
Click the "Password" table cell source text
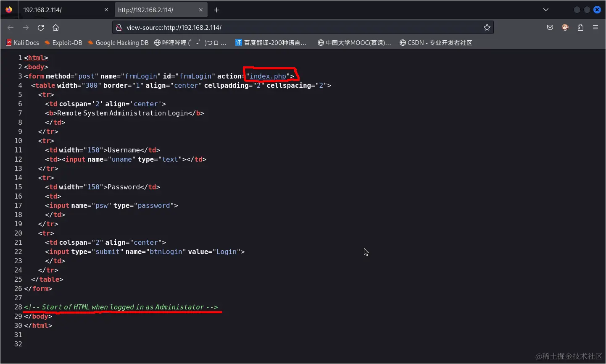tap(124, 187)
